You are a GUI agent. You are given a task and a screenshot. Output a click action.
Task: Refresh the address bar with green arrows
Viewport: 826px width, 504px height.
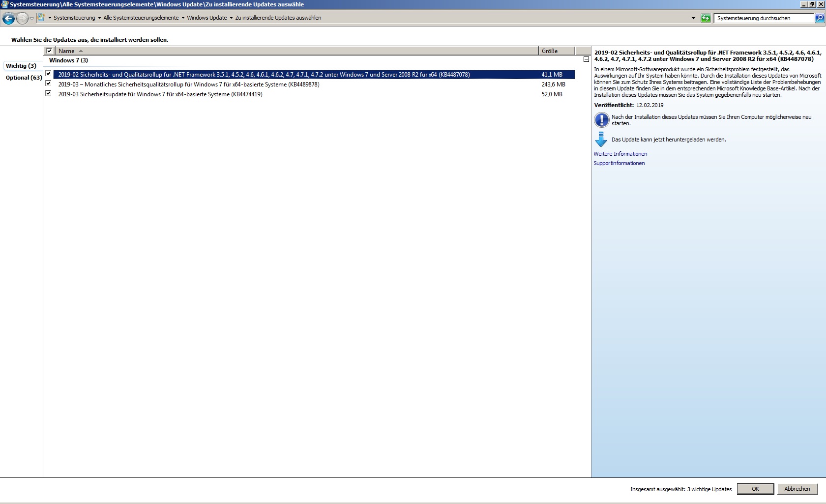(706, 18)
